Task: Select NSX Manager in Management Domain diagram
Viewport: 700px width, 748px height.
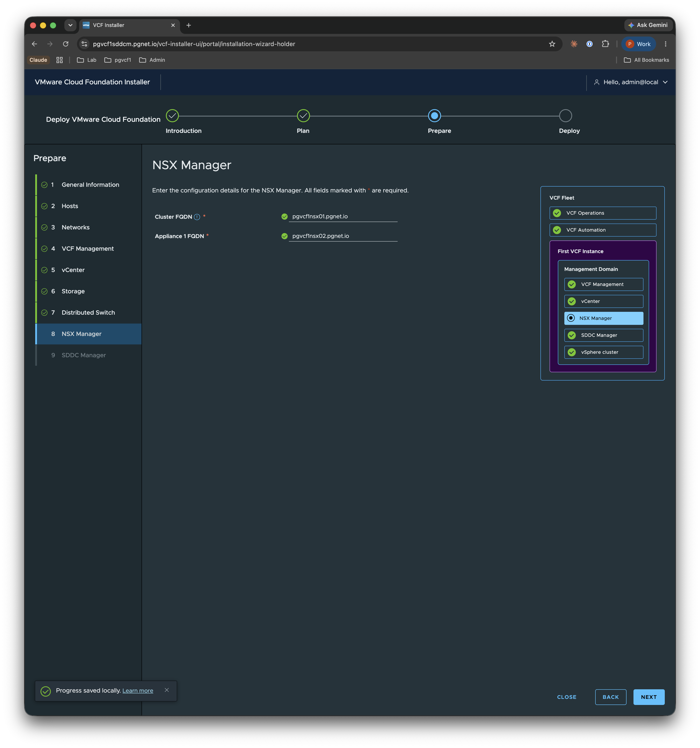Action: (603, 318)
